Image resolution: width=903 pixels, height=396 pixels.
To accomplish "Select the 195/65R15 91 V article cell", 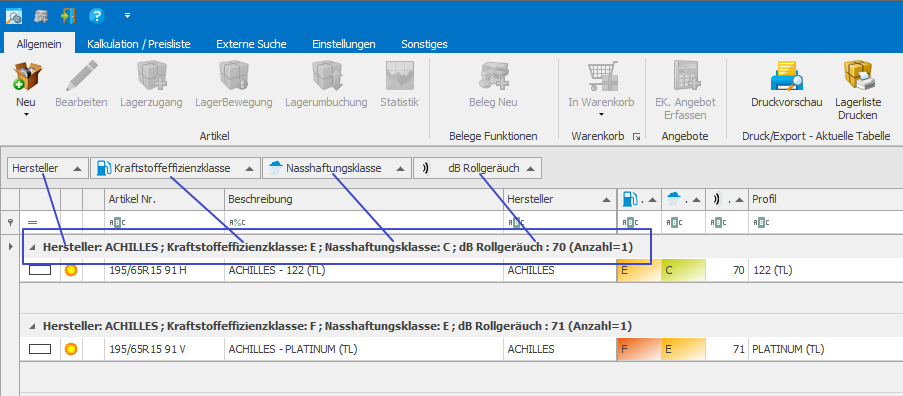I will click(164, 349).
